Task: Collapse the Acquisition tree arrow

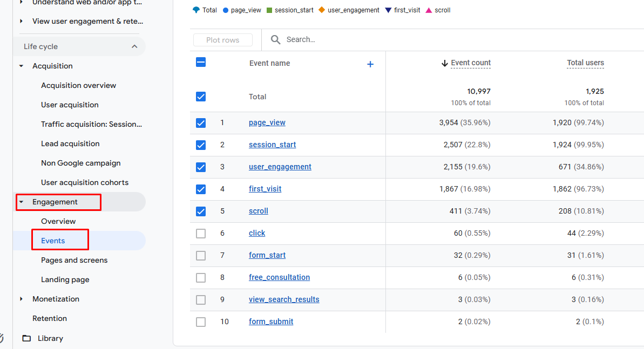Action: (x=22, y=66)
